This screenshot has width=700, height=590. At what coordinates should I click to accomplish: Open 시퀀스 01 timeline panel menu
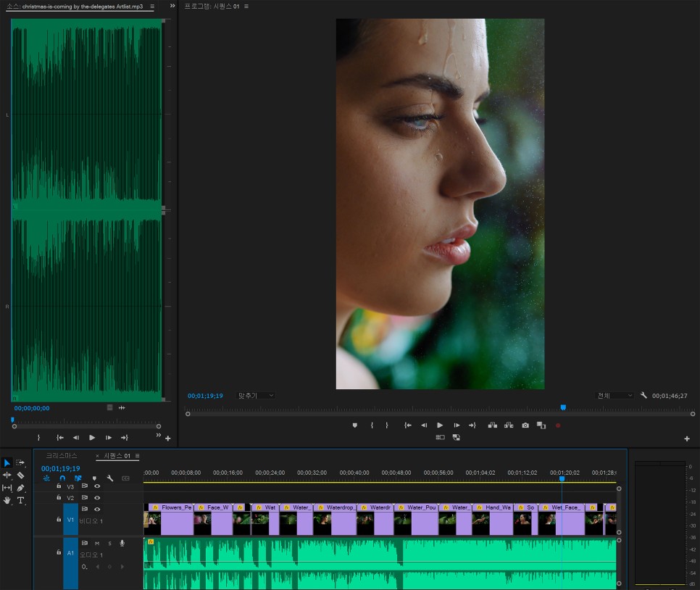point(137,456)
